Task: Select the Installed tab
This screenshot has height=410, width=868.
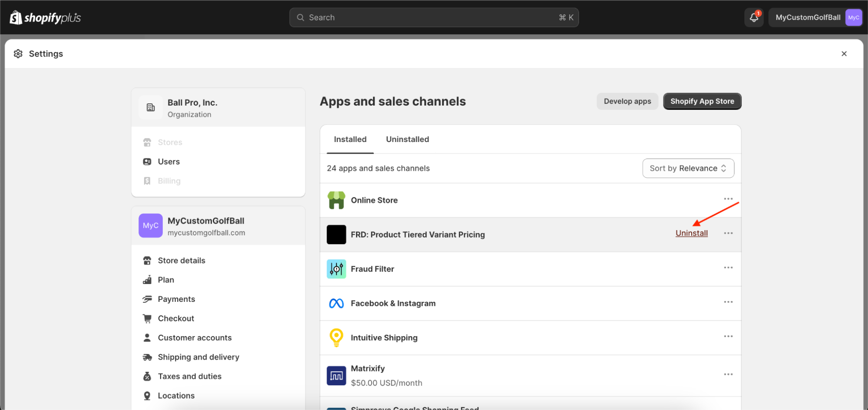Action: click(x=350, y=139)
